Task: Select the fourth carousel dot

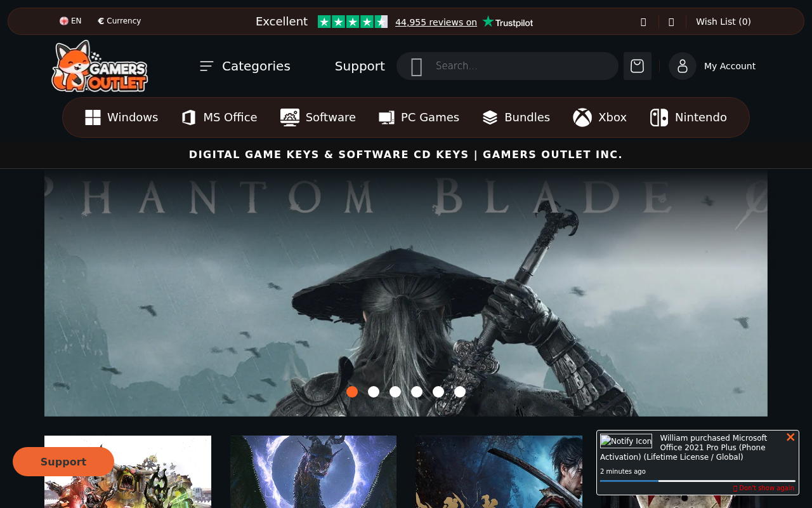Action: point(417,392)
